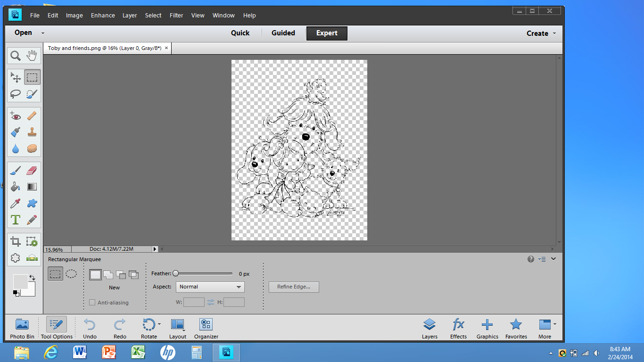Select the Move tool
644x362 pixels.
point(16,77)
